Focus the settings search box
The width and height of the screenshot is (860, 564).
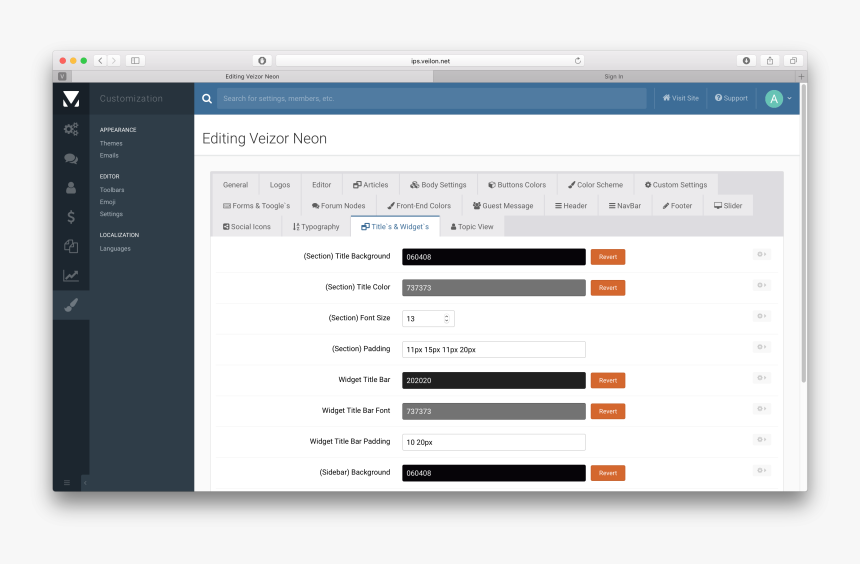tap(432, 99)
